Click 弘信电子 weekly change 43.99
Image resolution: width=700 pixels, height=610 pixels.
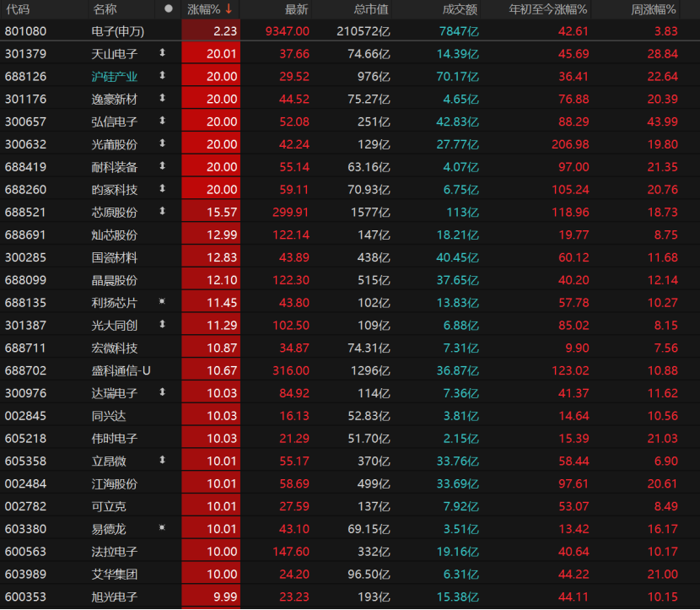click(x=663, y=121)
